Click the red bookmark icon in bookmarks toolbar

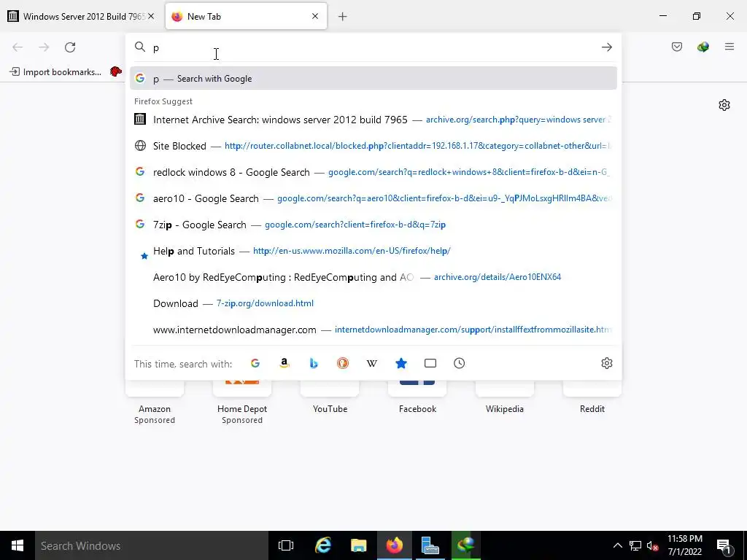coord(116,72)
